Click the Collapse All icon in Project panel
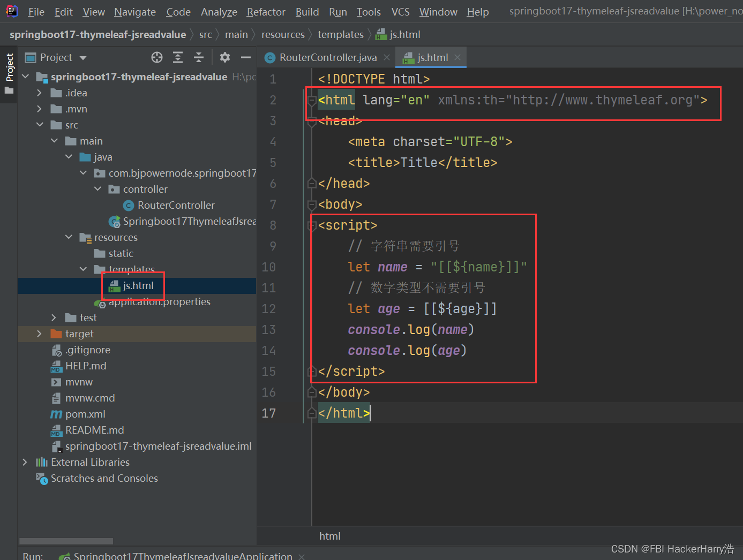The height and width of the screenshot is (560, 743). coord(199,57)
